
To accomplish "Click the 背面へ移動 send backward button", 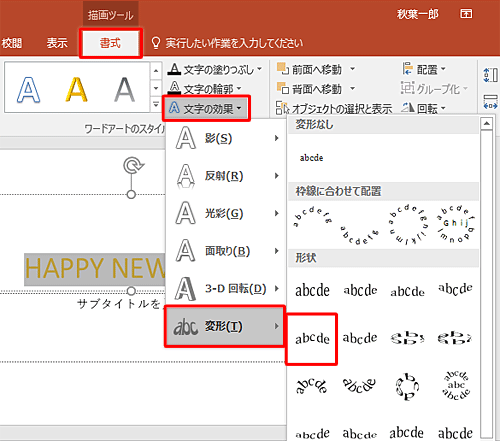I will click(309, 89).
